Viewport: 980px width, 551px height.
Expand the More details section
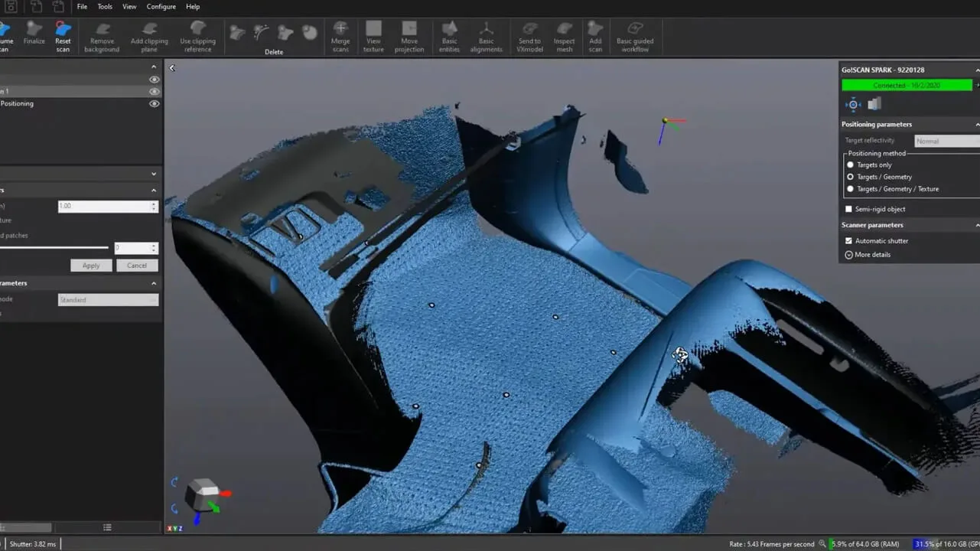[849, 255]
